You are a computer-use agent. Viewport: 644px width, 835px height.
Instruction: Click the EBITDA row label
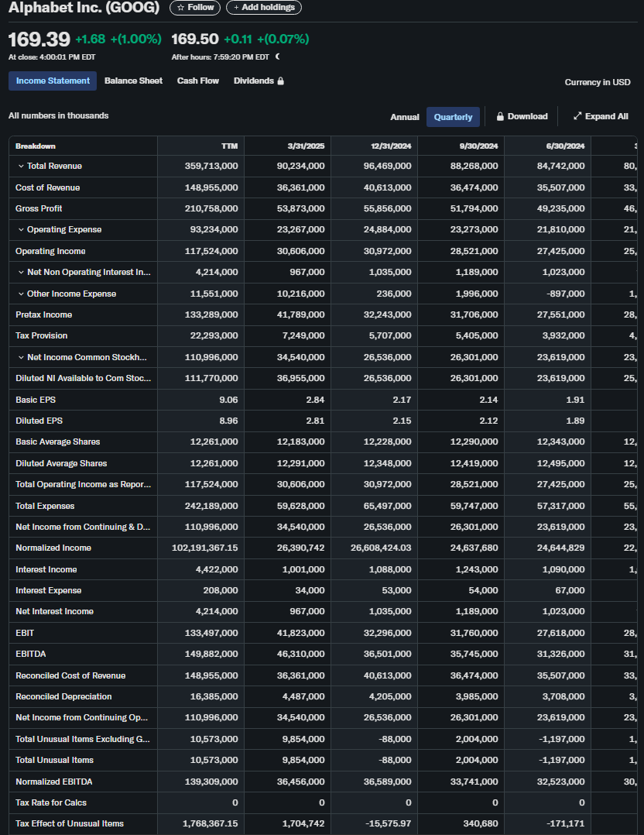(x=31, y=654)
